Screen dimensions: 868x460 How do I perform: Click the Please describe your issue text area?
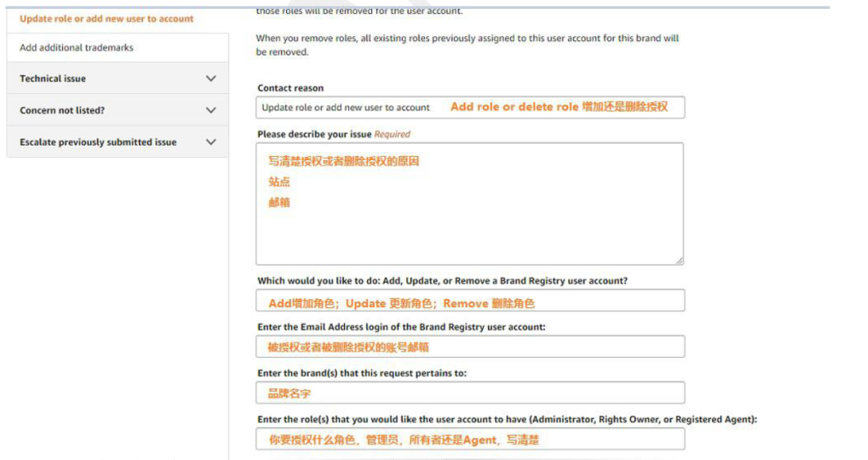pos(469,203)
